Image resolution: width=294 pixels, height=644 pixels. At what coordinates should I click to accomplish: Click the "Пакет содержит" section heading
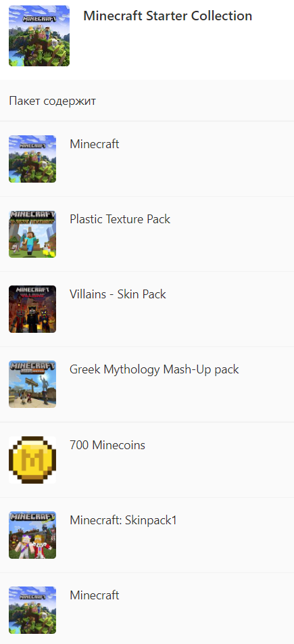pyautogui.click(x=53, y=101)
